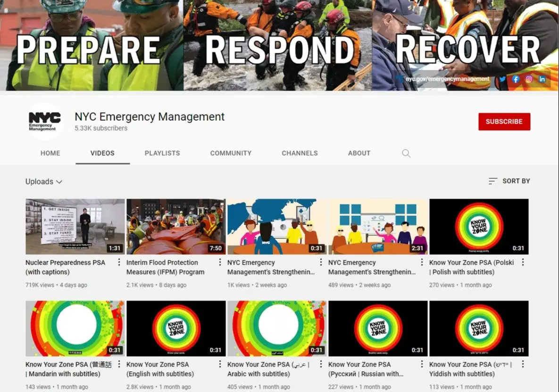This screenshot has height=392, width=559.
Task: Play the Interim Flood Protection thumbnail 7:50
Action: 176,226
